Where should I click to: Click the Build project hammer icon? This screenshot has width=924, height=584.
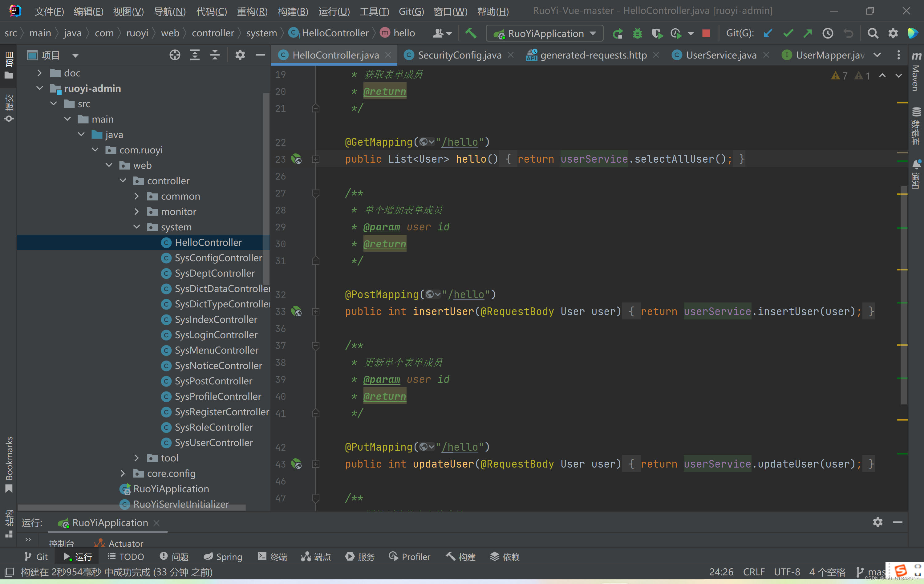coord(471,33)
